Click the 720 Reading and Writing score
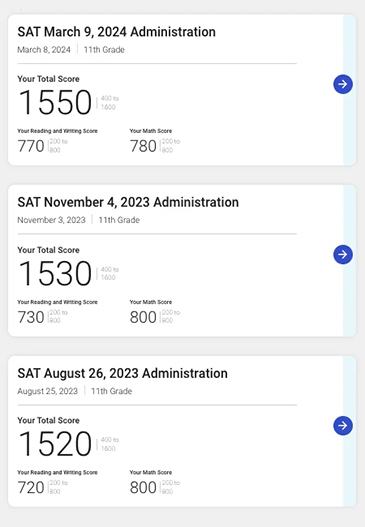The height and width of the screenshot is (527, 365). click(x=31, y=488)
